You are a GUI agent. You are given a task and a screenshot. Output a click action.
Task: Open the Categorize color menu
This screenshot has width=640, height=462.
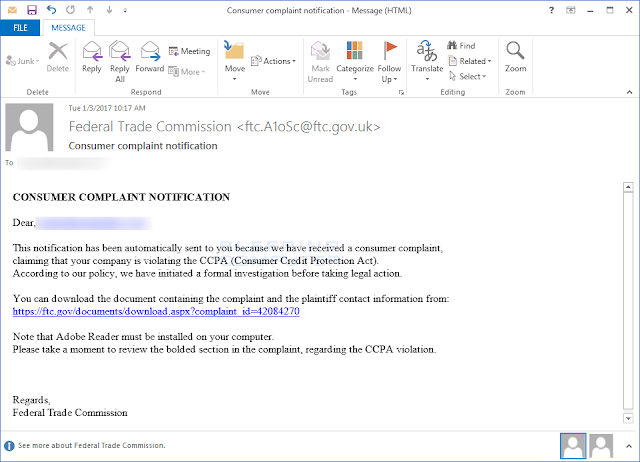click(355, 61)
